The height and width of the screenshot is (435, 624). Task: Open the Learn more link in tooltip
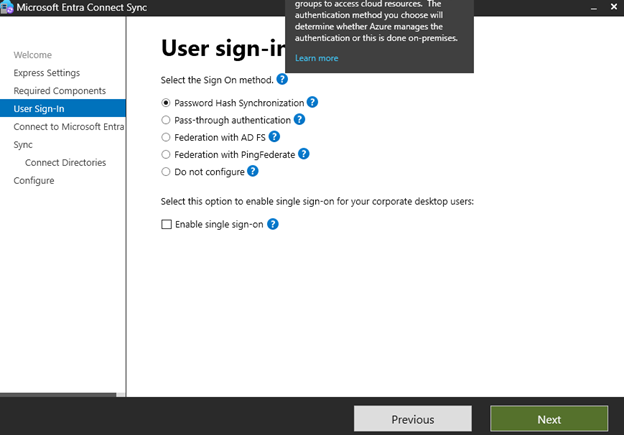(316, 58)
